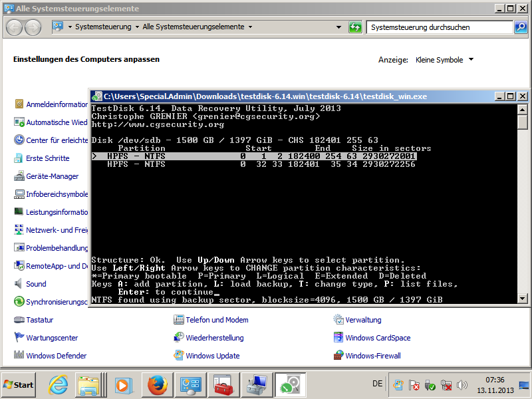
Task: Click TestDisk console scroll down arrow
Action: (523, 299)
